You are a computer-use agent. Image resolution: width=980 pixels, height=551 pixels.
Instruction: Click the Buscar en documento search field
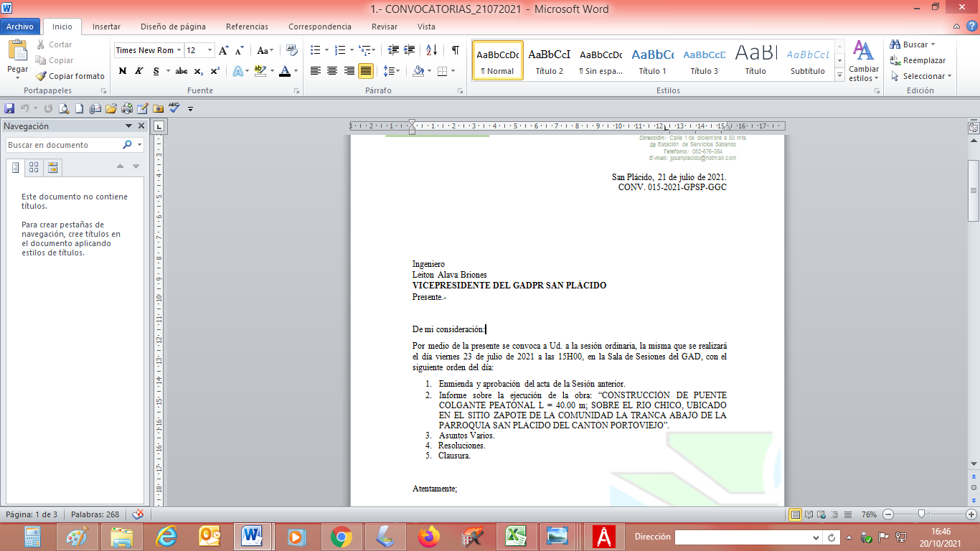63,145
